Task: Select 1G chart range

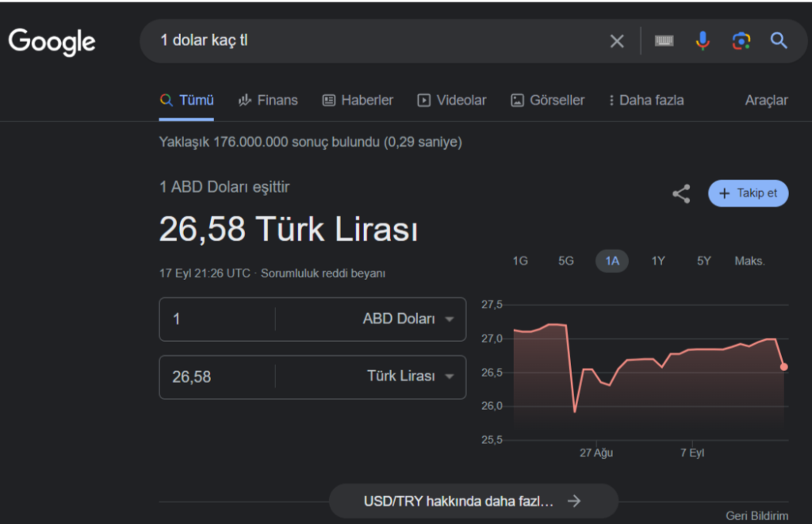Action: click(520, 261)
